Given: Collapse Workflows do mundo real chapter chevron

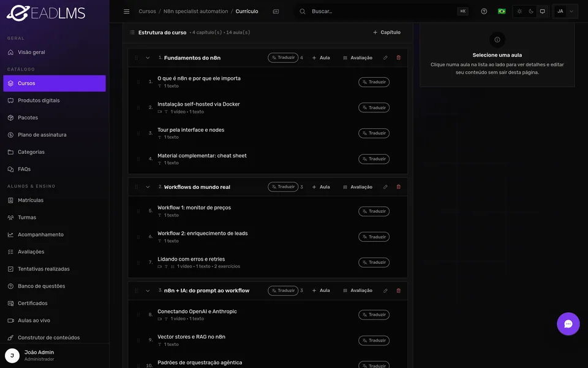Looking at the screenshot, I should (148, 187).
